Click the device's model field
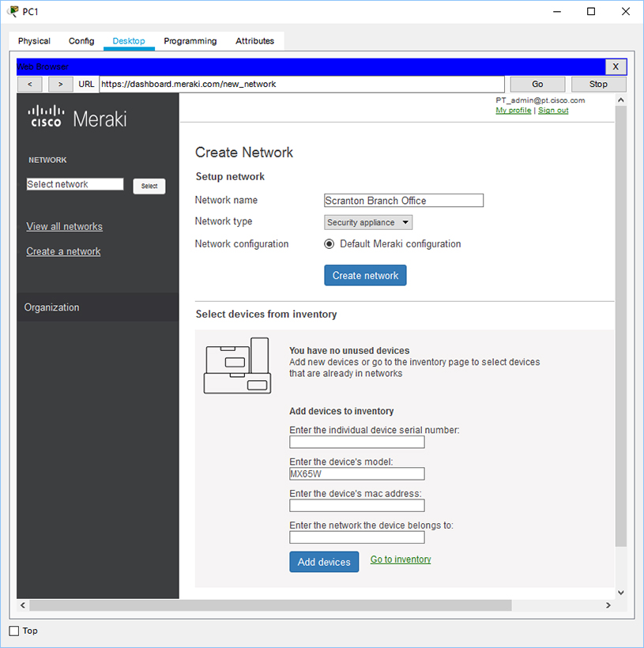The image size is (644, 648). (x=357, y=473)
